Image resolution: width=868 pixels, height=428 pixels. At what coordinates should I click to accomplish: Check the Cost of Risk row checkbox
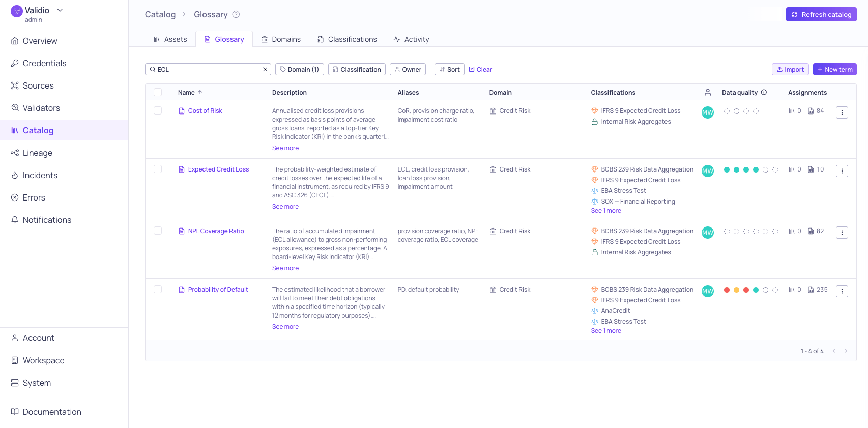point(158,110)
